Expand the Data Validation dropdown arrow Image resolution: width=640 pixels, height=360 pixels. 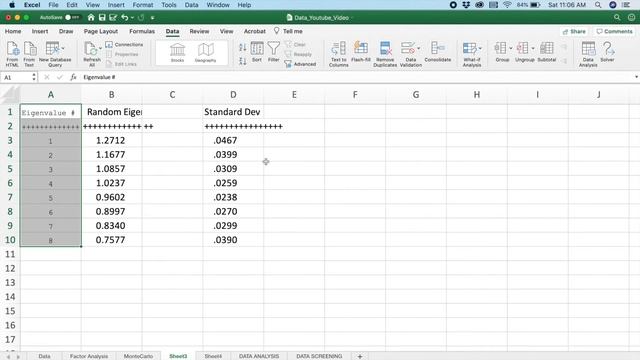419,48
